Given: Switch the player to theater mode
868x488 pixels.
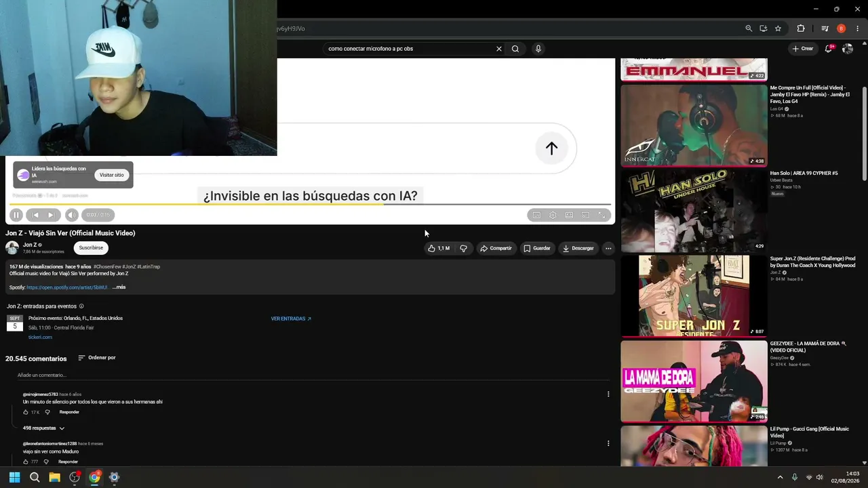Looking at the screenshot, I should point(569,215).
